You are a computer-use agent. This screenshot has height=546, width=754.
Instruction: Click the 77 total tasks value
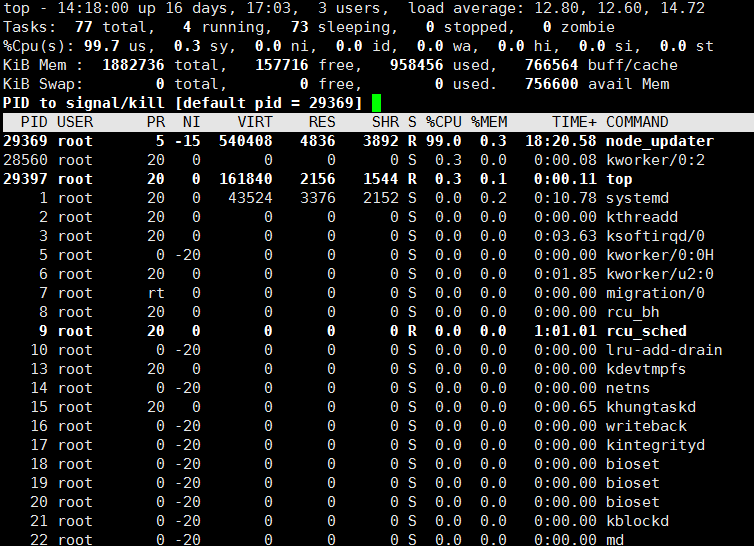(x=84, y=27)
